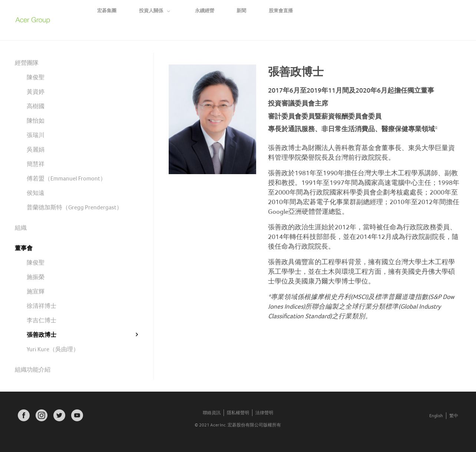
Task: Open the 聯絡資訊 footer link
Action: pyautogui.click(x=211, y=413)
